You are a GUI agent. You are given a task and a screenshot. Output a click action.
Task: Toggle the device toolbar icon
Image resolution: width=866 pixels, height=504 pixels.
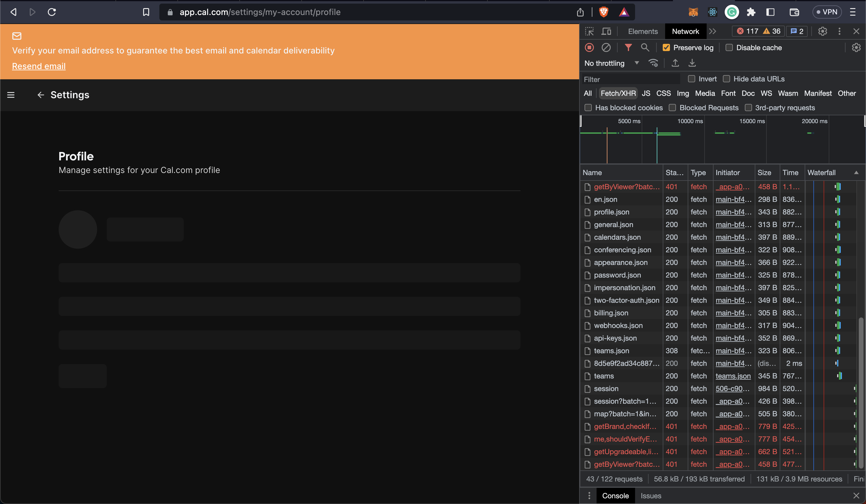click(x=606, y=31)
